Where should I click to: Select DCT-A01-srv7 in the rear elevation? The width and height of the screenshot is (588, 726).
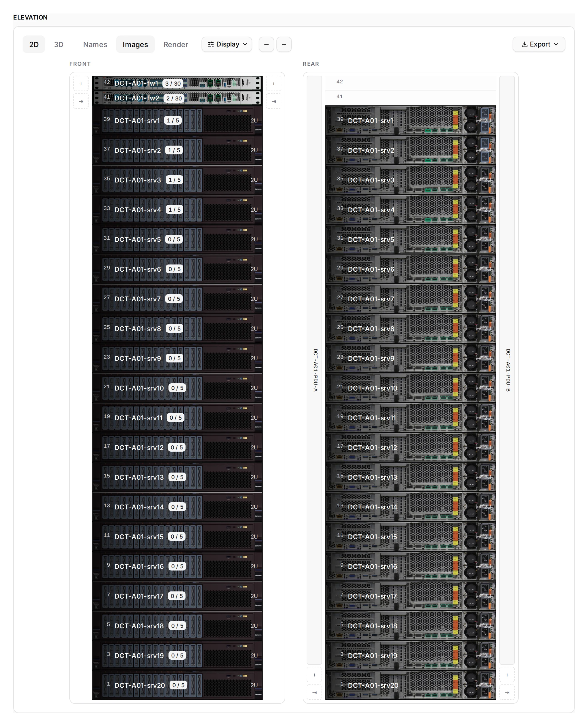tap(410, 299)
